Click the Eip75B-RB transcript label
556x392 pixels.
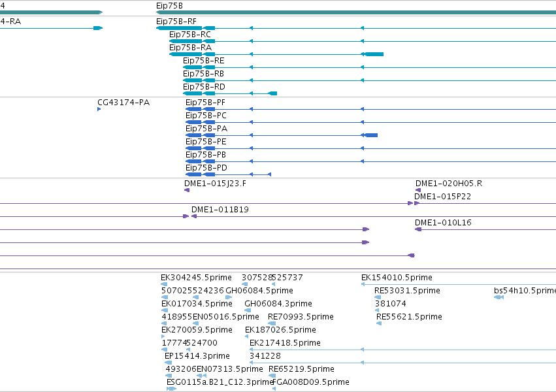click(x=204, y=74)
